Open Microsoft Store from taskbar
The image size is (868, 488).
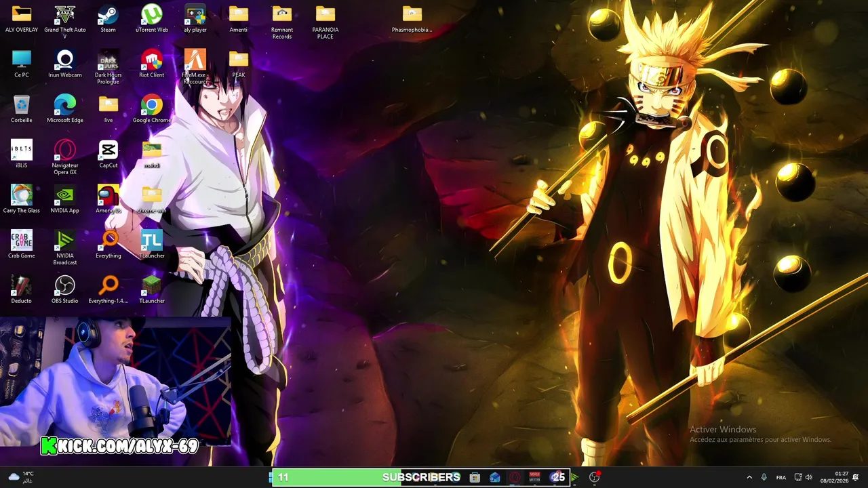click(x=475, y=477)
